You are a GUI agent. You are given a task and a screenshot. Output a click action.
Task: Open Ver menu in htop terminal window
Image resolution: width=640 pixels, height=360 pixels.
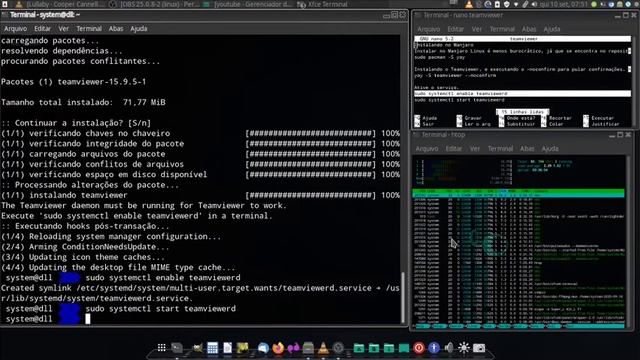point(475,149)
